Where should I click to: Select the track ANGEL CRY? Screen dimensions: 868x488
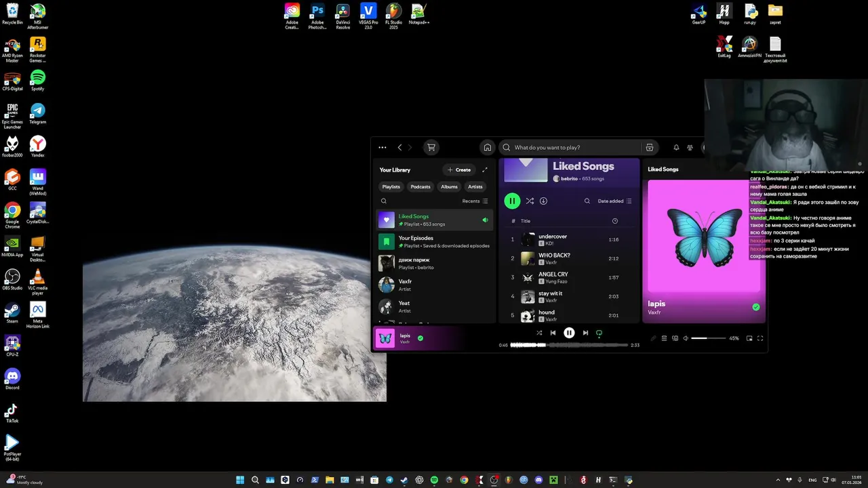569,277
